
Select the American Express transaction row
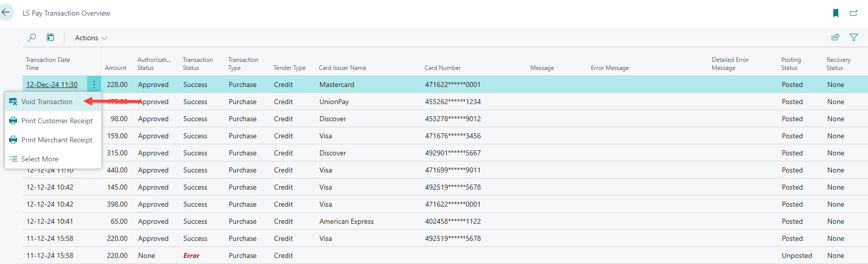[346, 221]
